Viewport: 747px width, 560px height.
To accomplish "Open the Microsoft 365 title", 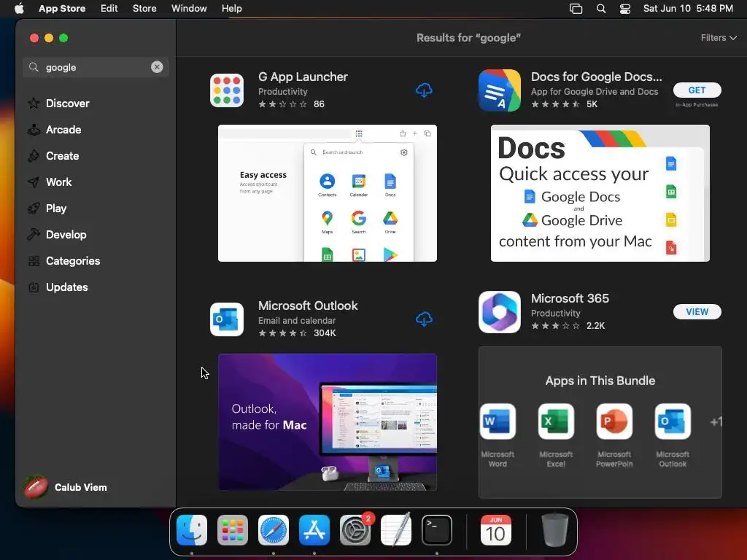I will [x=570, y=298].
